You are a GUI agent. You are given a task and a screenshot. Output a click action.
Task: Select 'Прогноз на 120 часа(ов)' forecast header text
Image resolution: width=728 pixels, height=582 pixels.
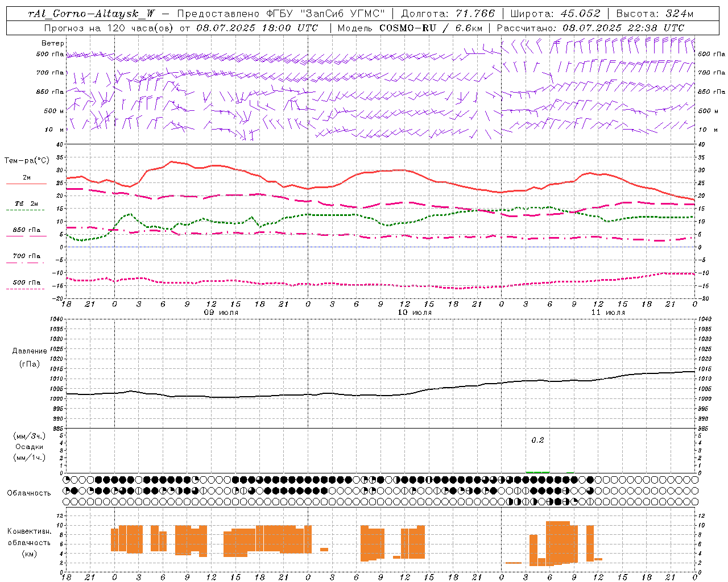pyautogui.click(x=109, y=28)
